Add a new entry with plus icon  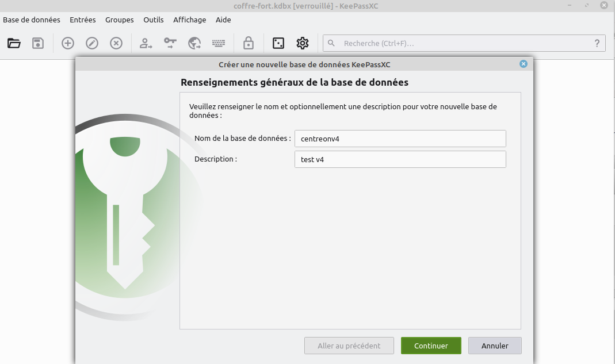click(68, 43)
